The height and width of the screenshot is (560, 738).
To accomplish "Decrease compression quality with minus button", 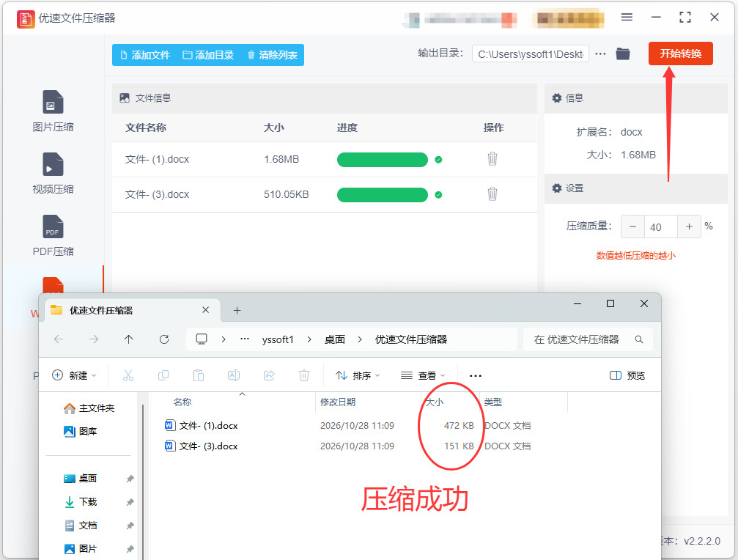I will [632, 226].
